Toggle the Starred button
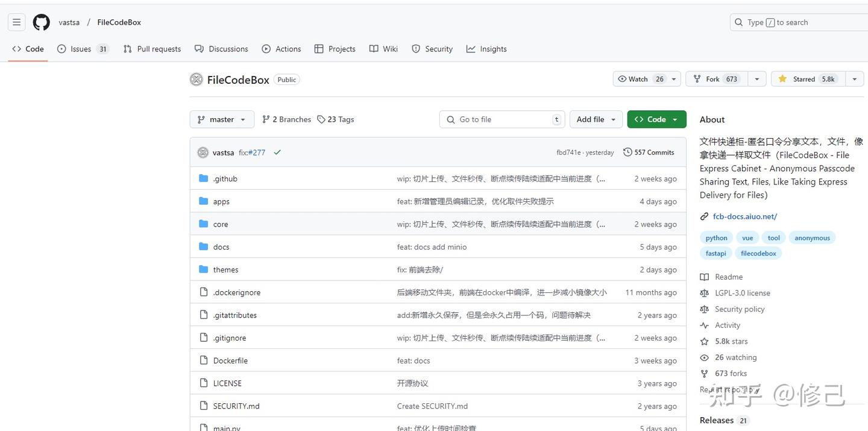868x431 pixels. [808, 79]
